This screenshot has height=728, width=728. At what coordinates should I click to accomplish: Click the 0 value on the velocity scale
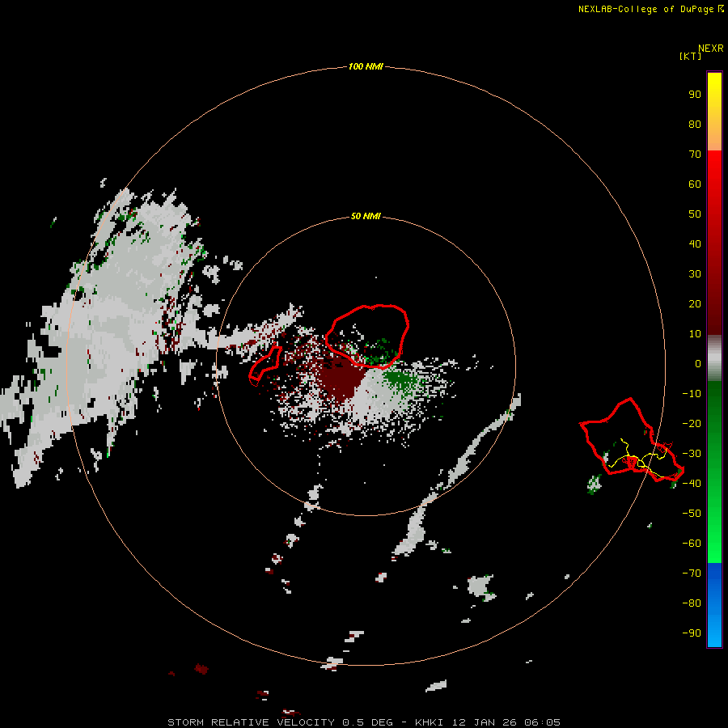click(x=698, y=363)
